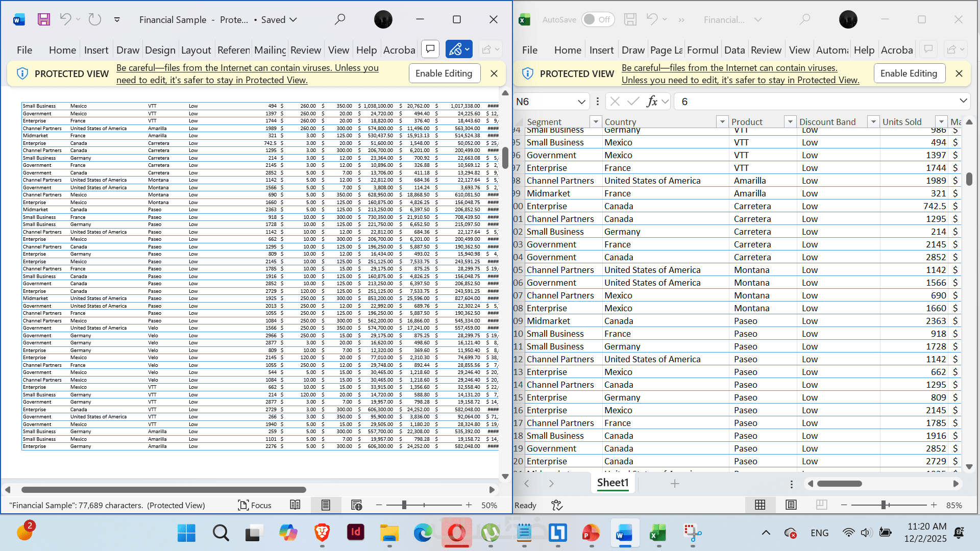Toggle Focus mode in Word status bar
Image resolution: width=980 pixels, height=551 pixels.
pyautogui.click(x=254, y=505)
